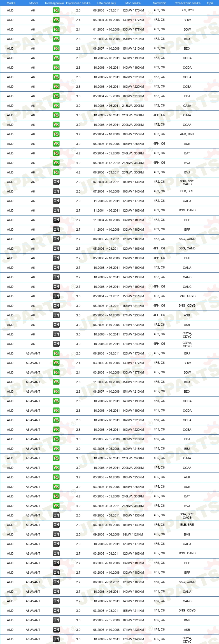Click ON icon for A6 Avant CANC row
The width and height of the screenshot is (219, 644).
click(56, 601)
